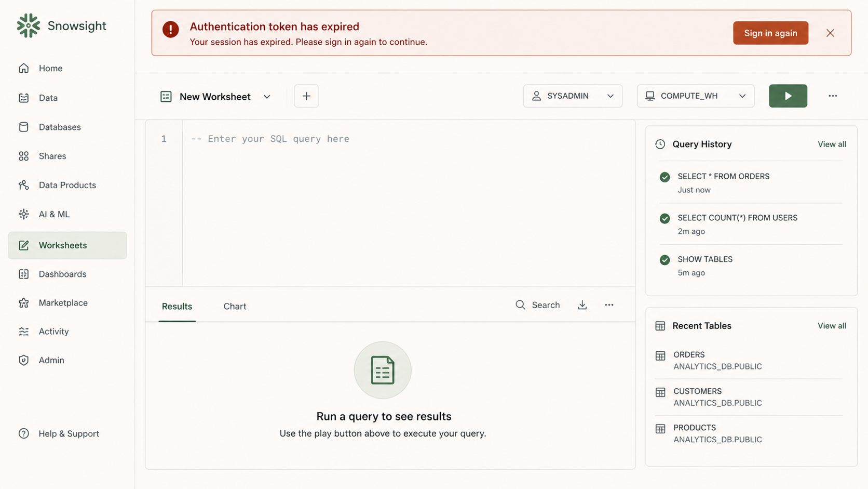Click success check beside SHOW TABLES

664,260
